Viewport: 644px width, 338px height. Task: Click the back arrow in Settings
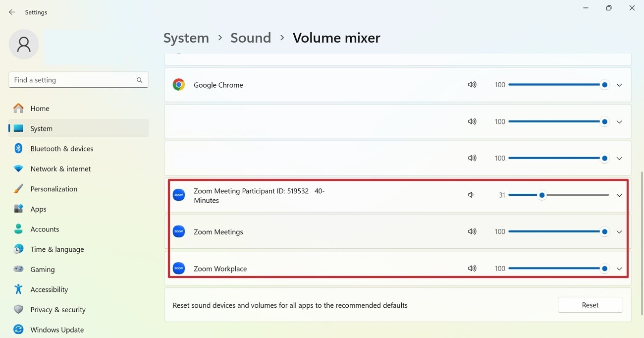click(x=12, y=12)
